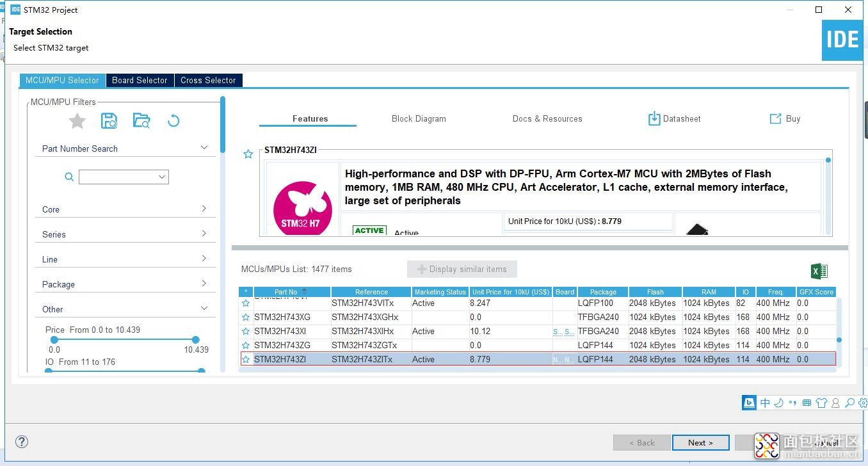
Task: Star the STM32H743ZG row
Action: click(246, 346)
